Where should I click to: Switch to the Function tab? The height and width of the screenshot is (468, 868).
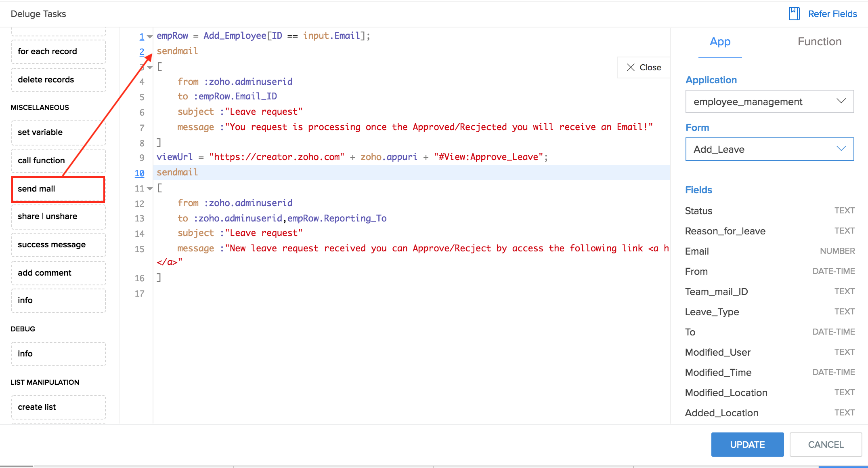[819, 42]
